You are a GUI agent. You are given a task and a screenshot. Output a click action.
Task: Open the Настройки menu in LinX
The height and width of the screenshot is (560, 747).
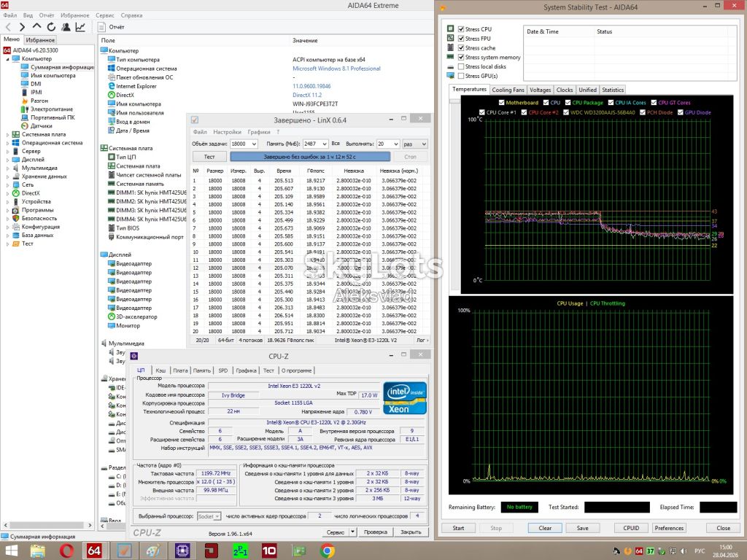[x=228, y=132]
